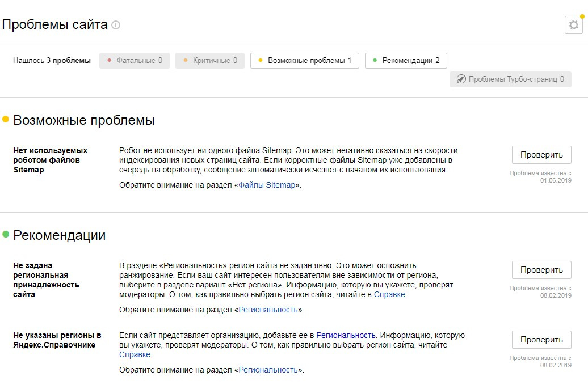This screenshot has width=588, height=385.
Task: Click the rocket icon for Turbo-pages problems
Action: [461, 79]
